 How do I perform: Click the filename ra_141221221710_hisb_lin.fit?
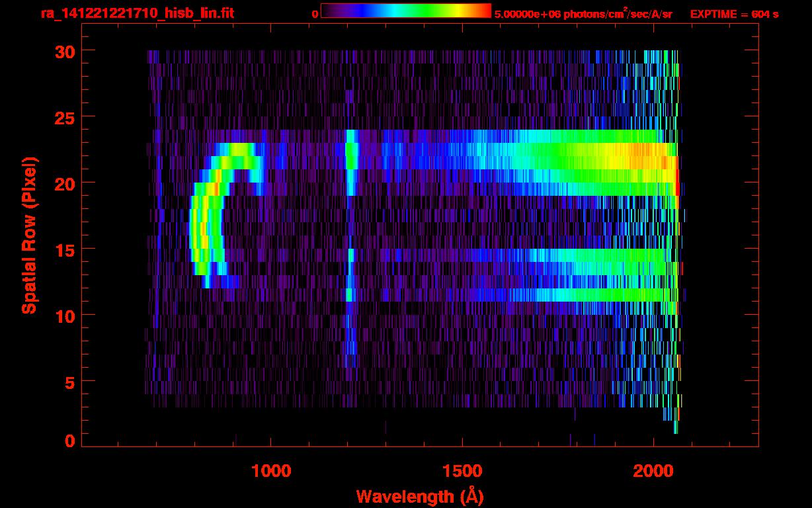pos(138,13)
